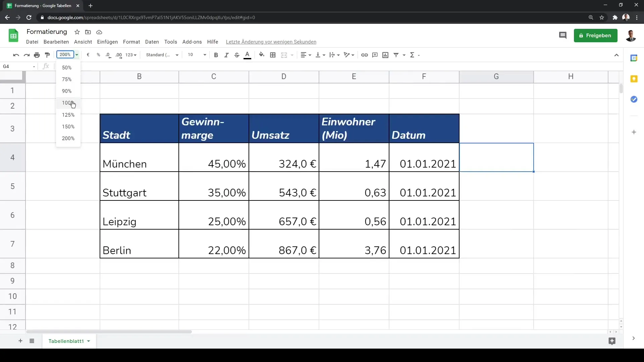Screen dimensions: 644x362
Task: Open text rotation dropdown
Action: click(x=349, y=55)
